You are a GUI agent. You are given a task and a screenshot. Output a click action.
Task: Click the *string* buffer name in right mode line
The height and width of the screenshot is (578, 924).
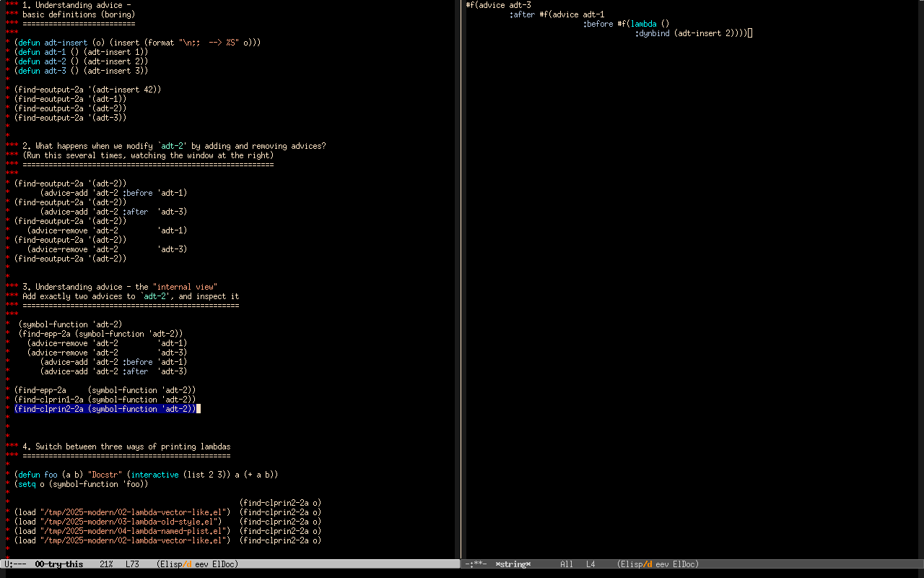coord(513,564)
